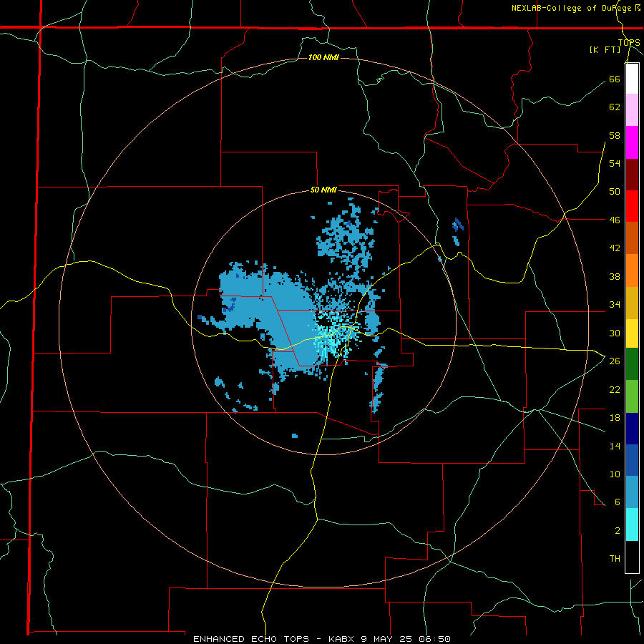Screen dimensions: 644x644
Task: Click the isolated echo south of the 50 NMI ring
Action: tap(295, 436)
